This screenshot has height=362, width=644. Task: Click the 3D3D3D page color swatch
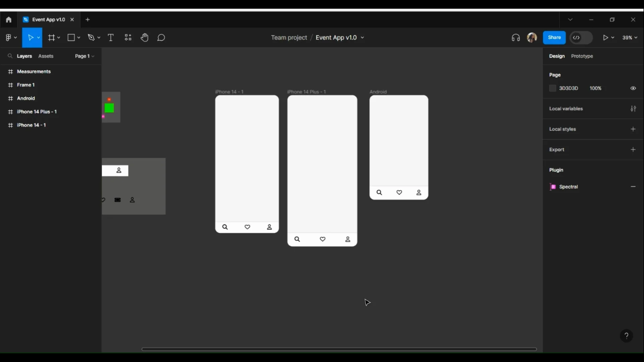pyautogui.click(x=552, y=88)
